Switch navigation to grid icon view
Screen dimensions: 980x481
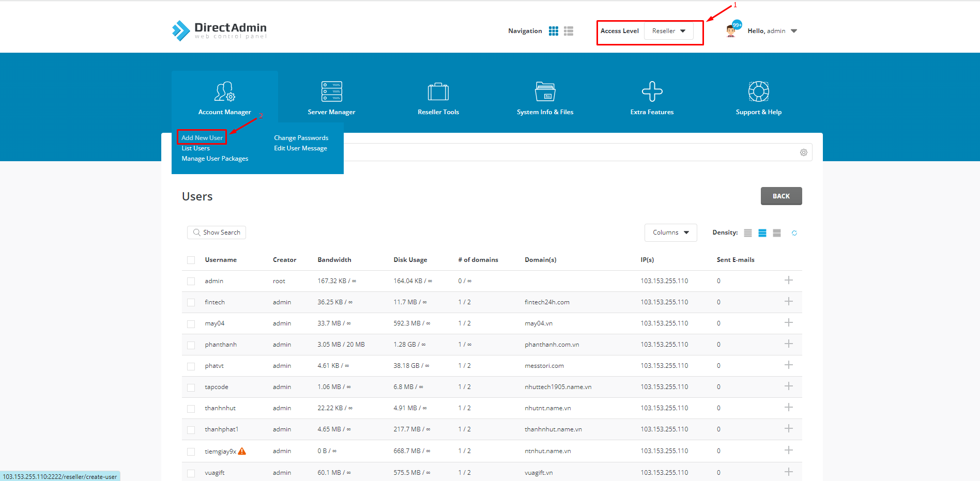[553, 31]
